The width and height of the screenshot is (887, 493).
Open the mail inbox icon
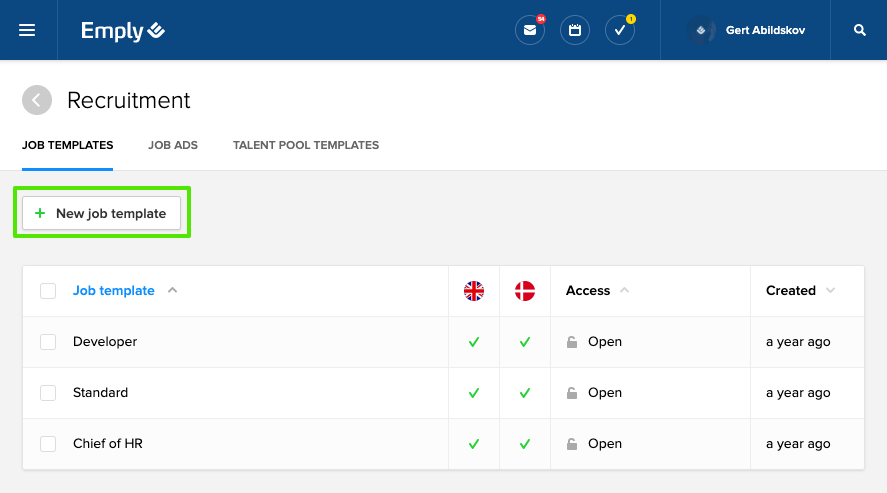click(x=529, y=30)
